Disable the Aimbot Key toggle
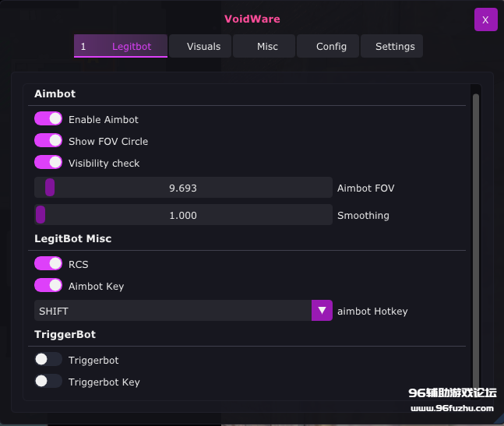504x426 pixels. tap(48, 286)
